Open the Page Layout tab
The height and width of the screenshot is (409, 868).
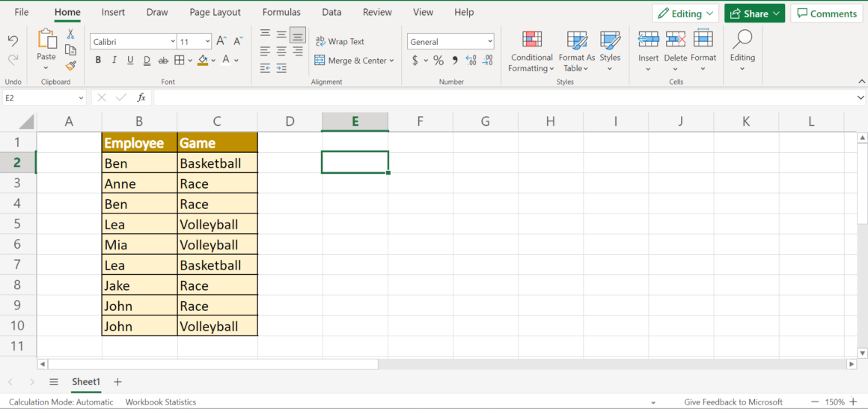coord(215,12)
